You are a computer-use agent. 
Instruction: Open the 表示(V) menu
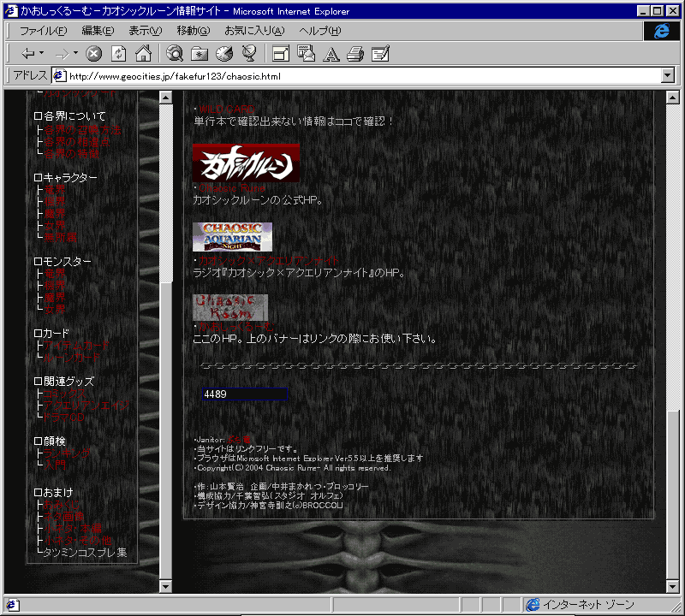coord(145,31)
